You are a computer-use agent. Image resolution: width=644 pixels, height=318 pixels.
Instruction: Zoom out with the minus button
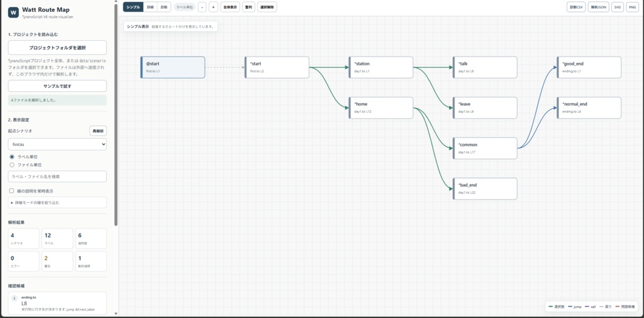202,7
